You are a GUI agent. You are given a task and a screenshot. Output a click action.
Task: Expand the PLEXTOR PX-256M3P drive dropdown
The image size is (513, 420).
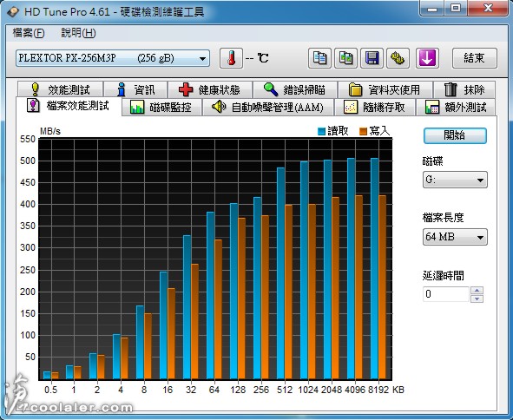(x=113, y=58)
